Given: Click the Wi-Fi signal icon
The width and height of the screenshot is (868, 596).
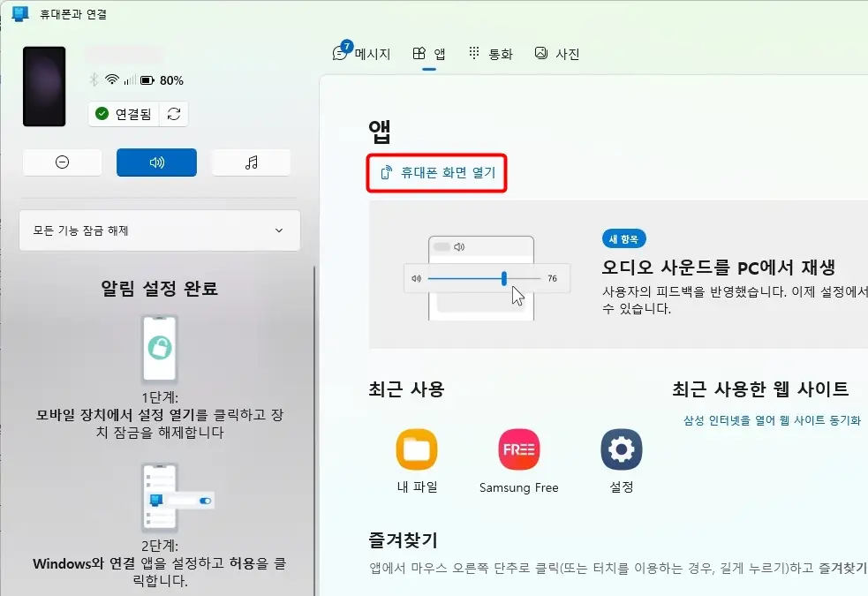Looking at the screenshot, I should click(110, 79).
